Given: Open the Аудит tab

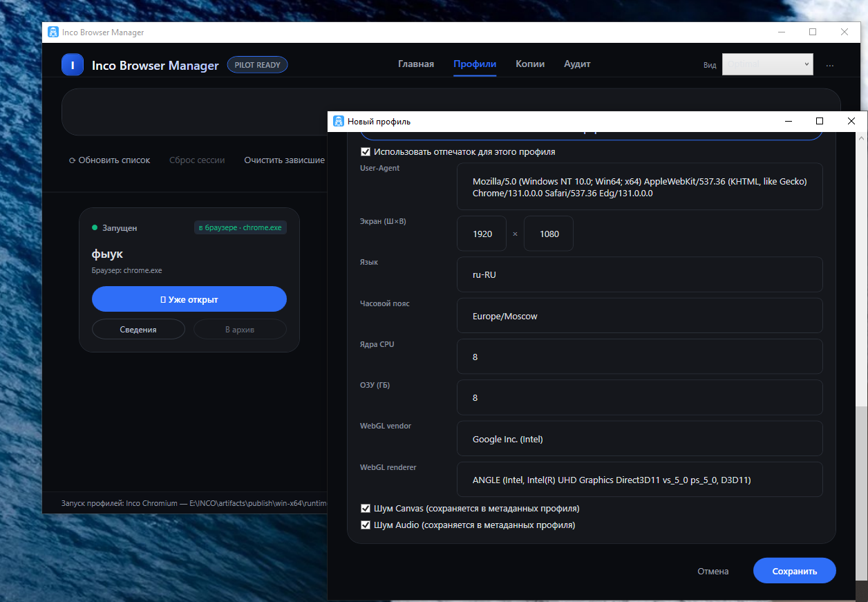Looking at the screenshot, I should pyautogui.click(x=577, y=64).
